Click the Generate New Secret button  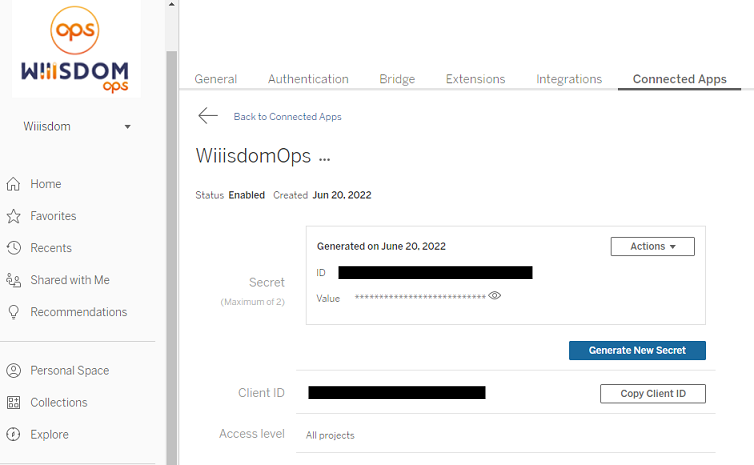coord(637,351)
